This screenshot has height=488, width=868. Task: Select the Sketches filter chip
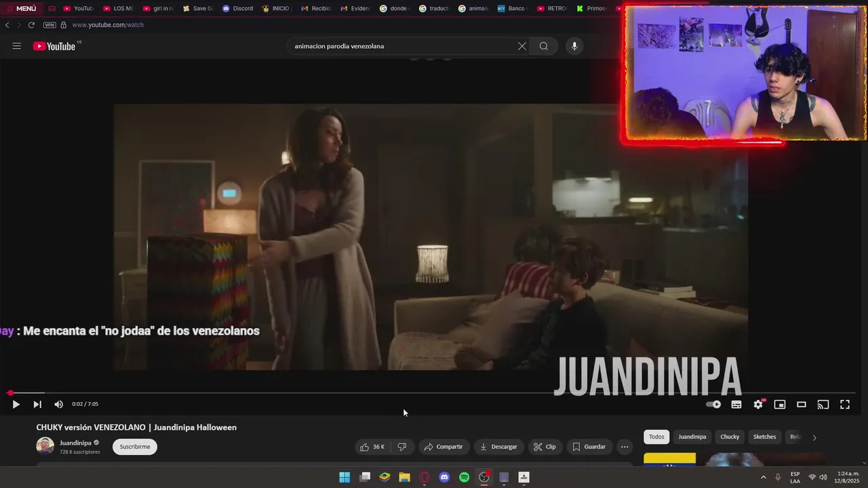pyautogui.click(x=764, y=437)
